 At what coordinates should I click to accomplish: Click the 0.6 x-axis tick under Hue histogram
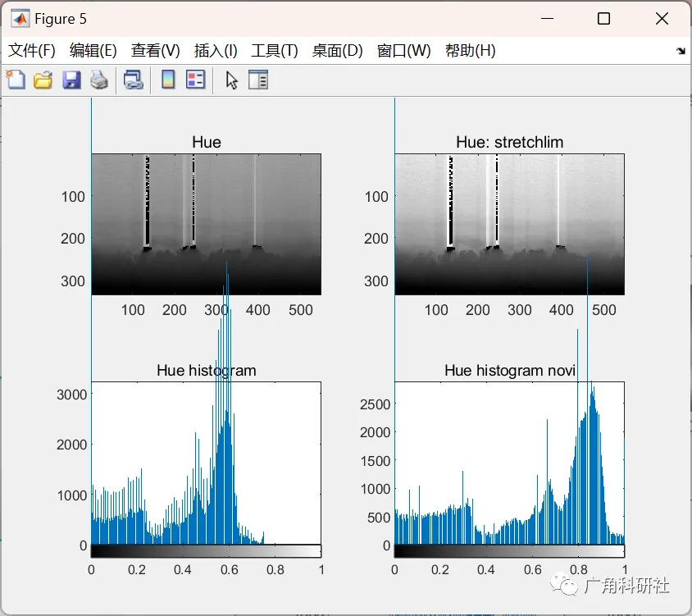pyautogui.click(x=229, y=569)
